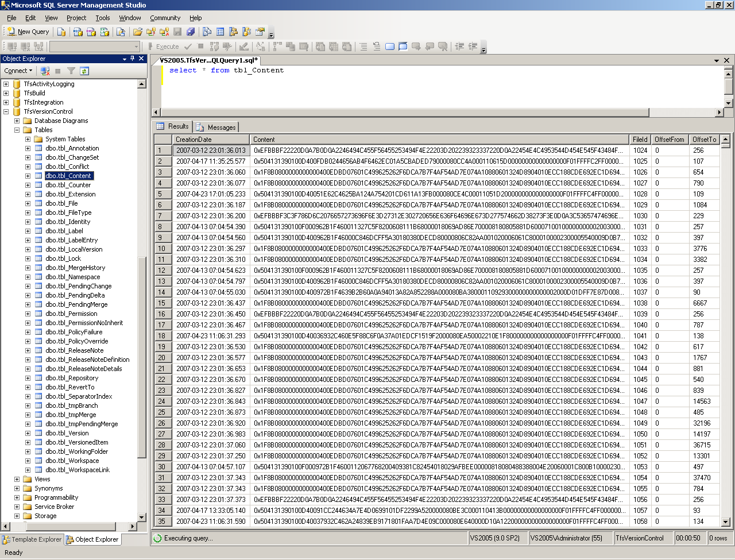Click the Decrease Indent icon

pyautogui.click(x=459, y=47)
